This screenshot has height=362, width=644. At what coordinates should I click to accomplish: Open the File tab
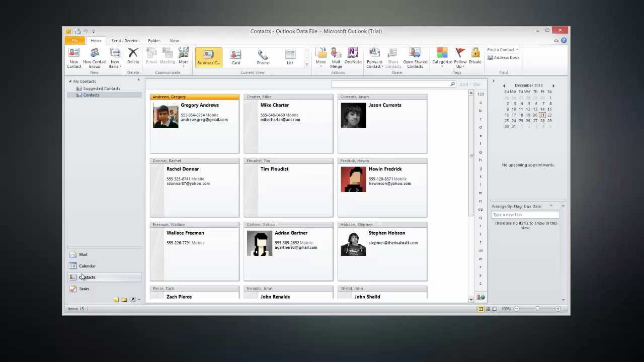point(74,41)
